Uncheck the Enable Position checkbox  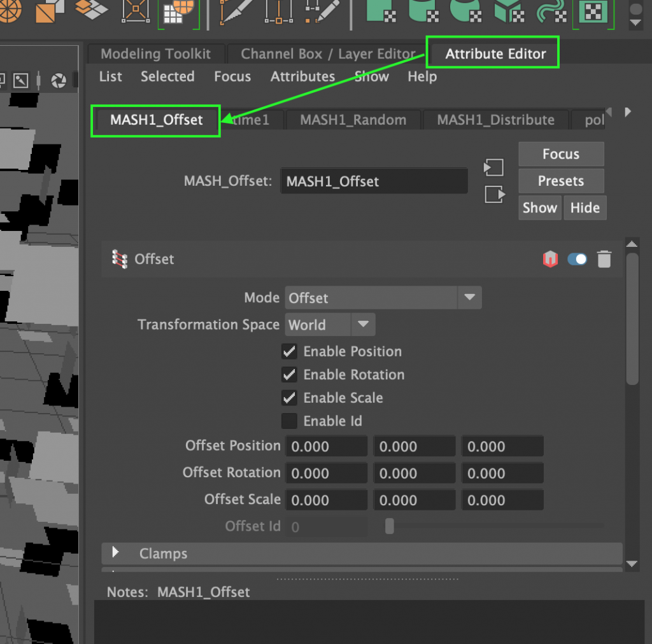pyautogui.click(x=289, y=351)
